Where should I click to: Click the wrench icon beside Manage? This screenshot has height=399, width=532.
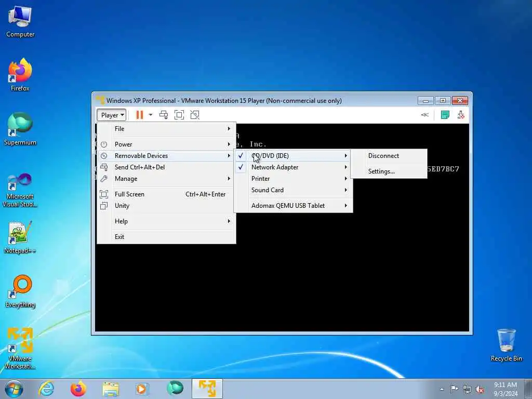[104, 179]
